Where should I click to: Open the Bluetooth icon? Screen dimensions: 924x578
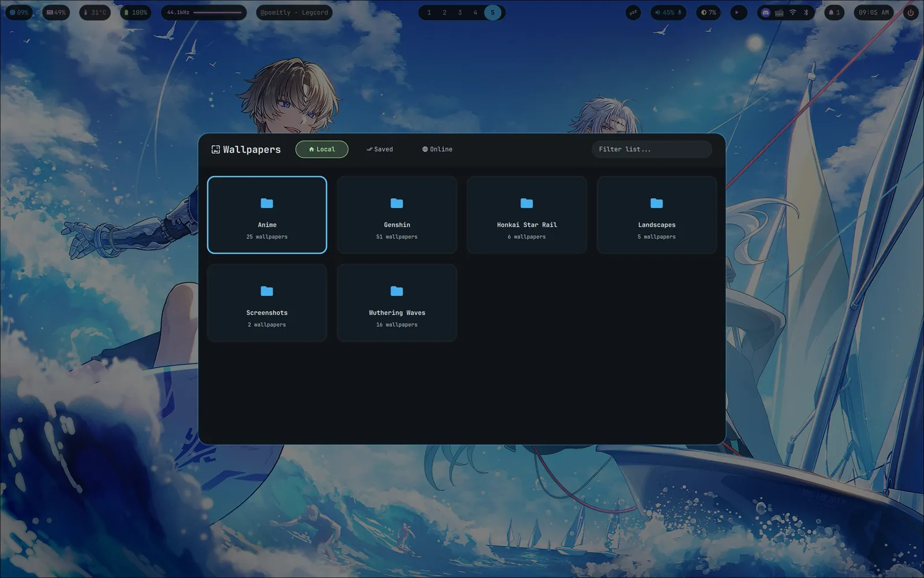(806, 12)
